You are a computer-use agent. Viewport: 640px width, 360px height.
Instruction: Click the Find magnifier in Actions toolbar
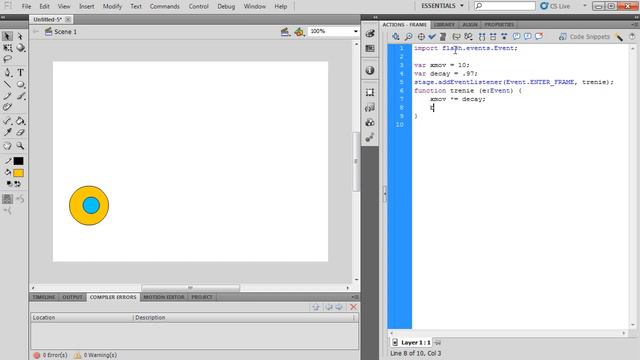(x=408, y=37)
